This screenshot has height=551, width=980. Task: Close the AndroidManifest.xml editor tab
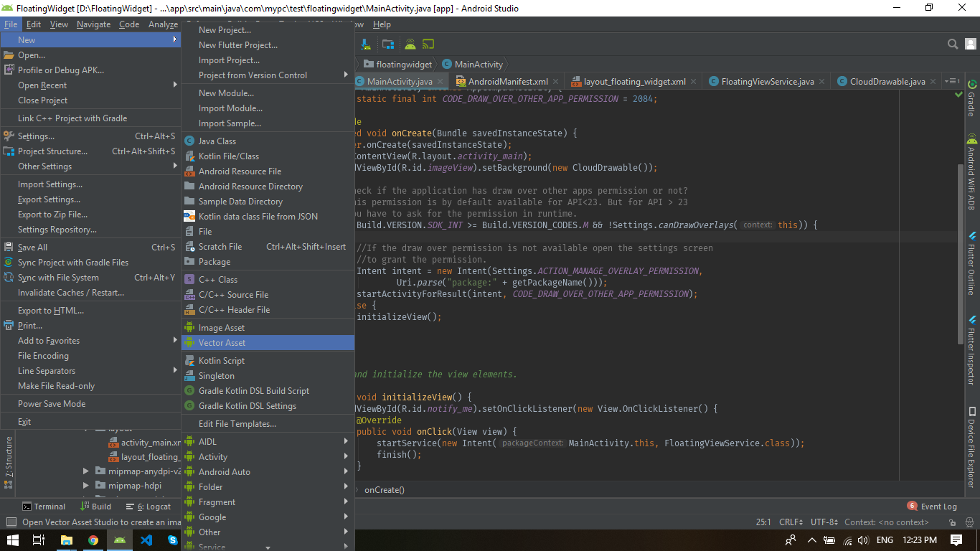coord(556,82)
